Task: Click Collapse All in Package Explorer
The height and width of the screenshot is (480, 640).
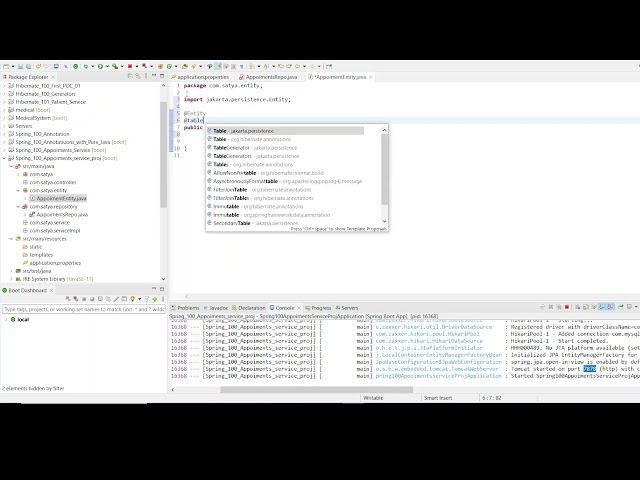Action: [x=130, y=76]
